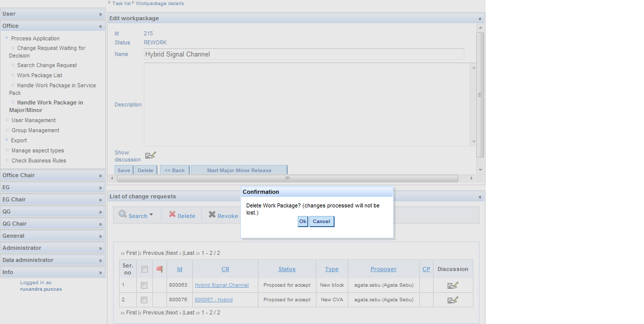Screen dimensions: 644x324
Task: Tick the checkbox for request 800063
Action: (144, 285)
